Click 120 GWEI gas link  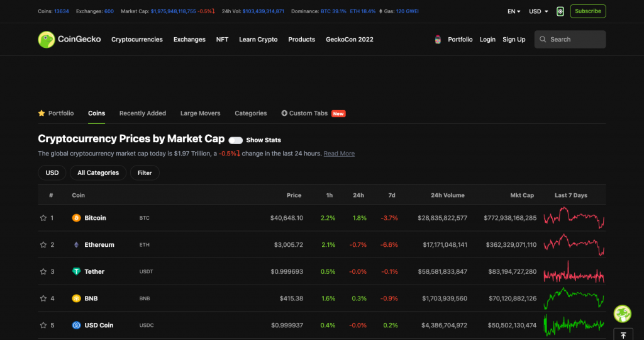[408, 11]
